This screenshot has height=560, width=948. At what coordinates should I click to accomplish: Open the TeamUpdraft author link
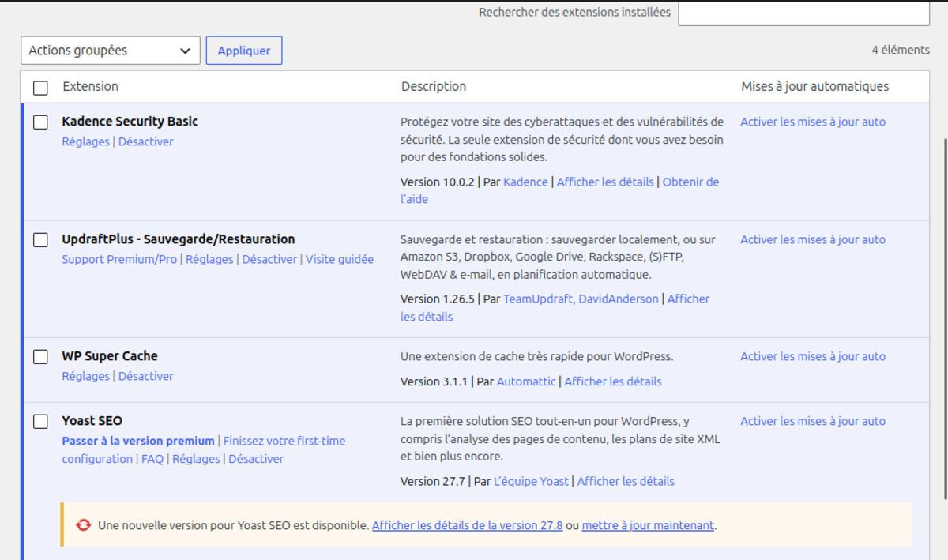[x=537, y=299]
